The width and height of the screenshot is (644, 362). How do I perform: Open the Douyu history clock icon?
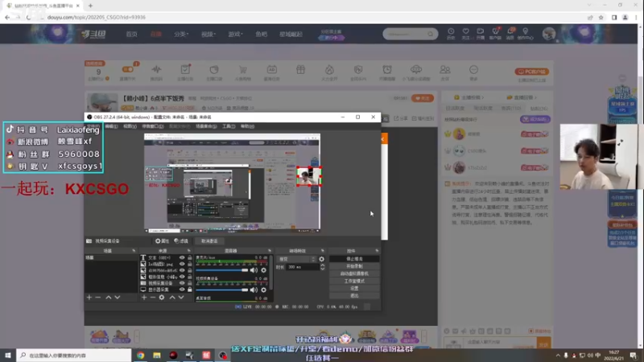coord(451,33)
